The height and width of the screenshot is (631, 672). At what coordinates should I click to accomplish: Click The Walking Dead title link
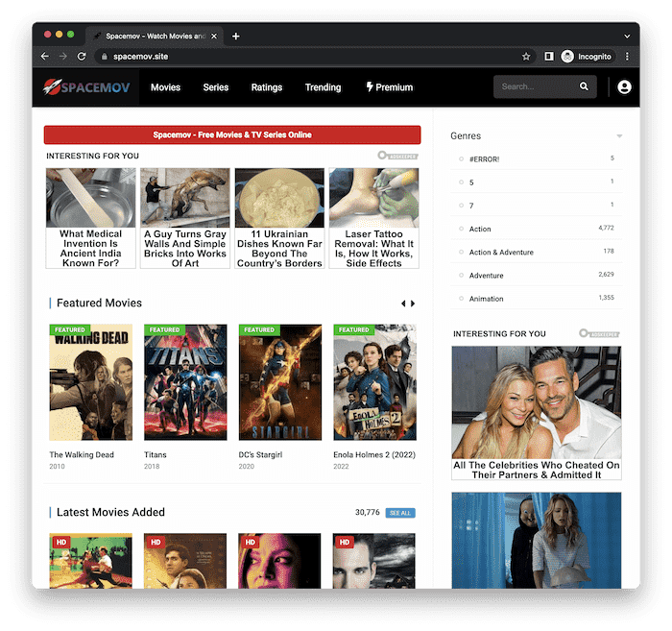coord(82,455)
